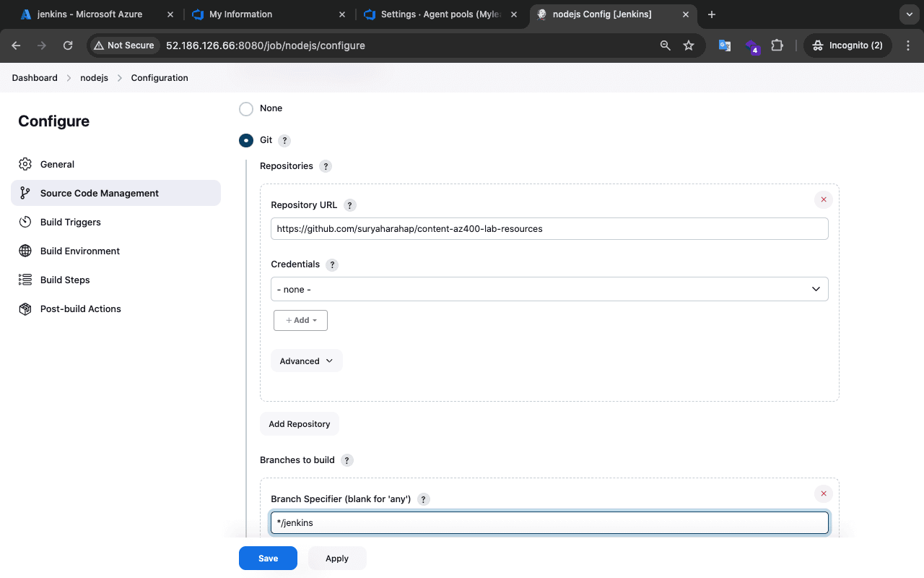The width and height of the screenshot is (924, 578).
Task: Open the Google Translate extension
Action: pos(725,46)
